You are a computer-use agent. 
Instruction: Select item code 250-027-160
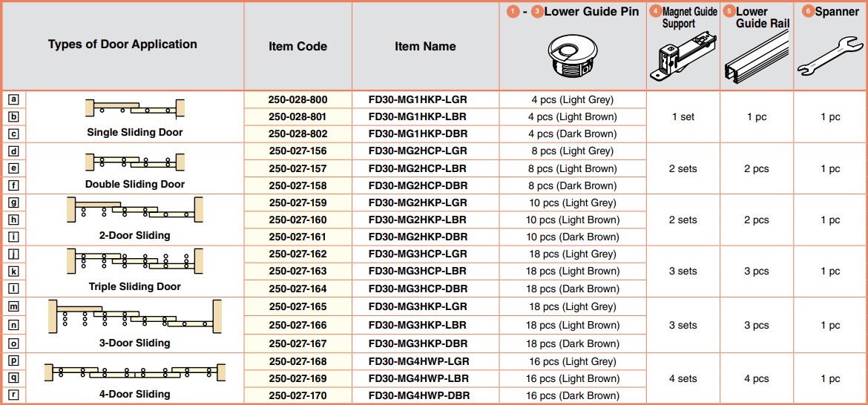tap(297, 220)
